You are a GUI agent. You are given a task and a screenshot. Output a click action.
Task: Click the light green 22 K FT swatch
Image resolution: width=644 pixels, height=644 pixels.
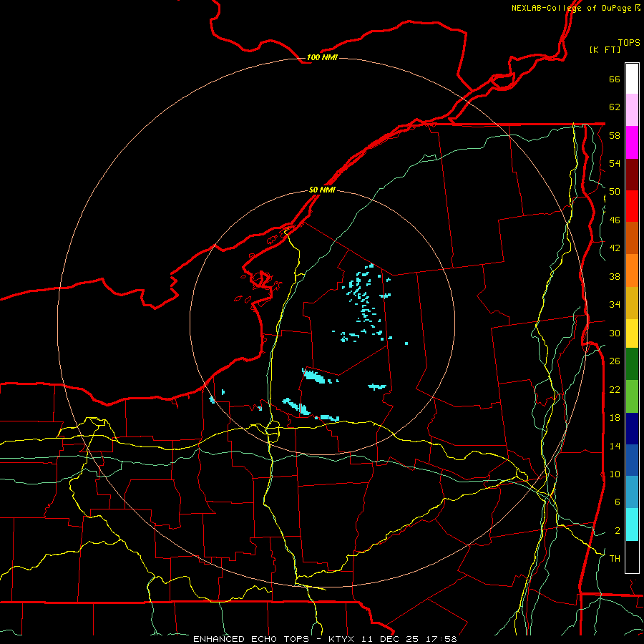(x=632, y=396)
